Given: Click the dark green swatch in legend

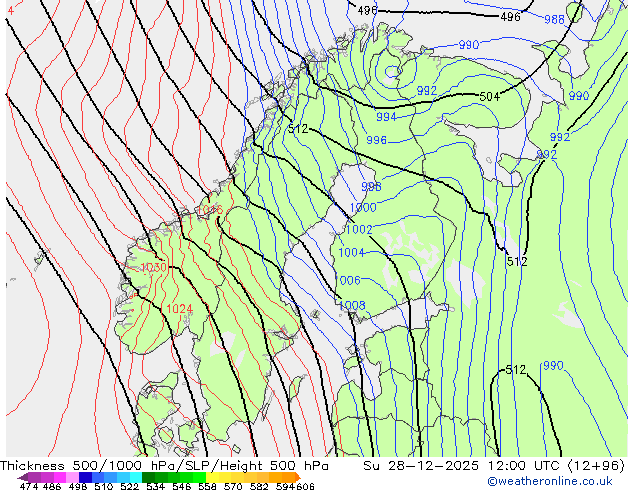Looking at the screenshot, I should (x=148, y=477).
